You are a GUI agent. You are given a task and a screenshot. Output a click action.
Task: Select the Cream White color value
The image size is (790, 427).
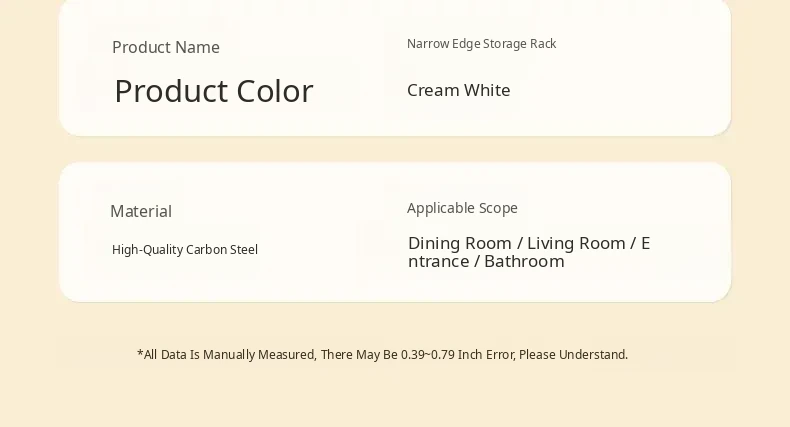point(458,90)
